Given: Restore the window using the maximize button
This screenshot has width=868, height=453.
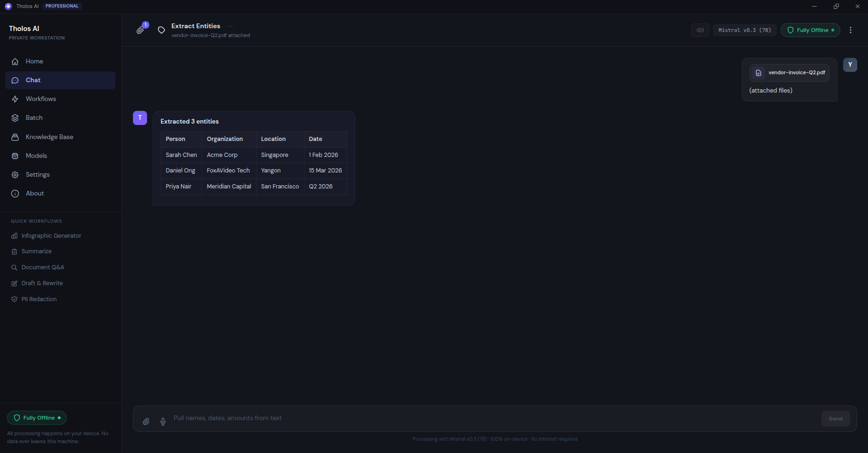Looking at the screenshot, I should (x=836, y=6).
